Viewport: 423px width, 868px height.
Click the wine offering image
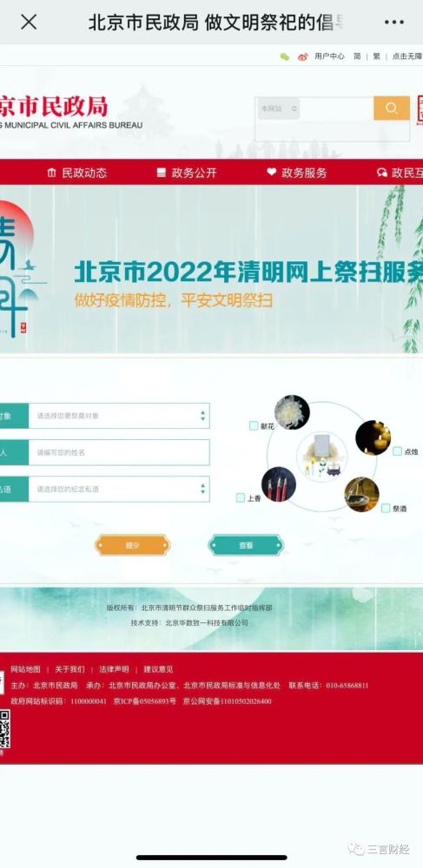click(361, 495)
